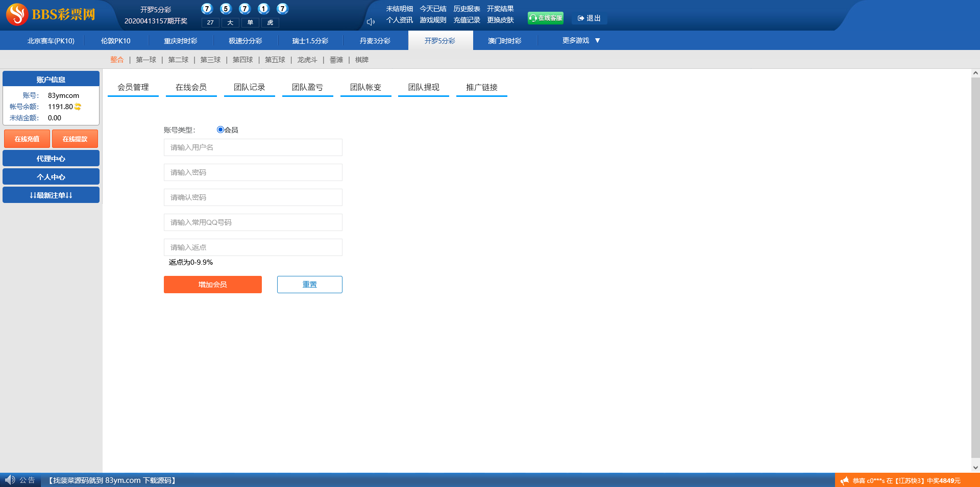Screen dimensions: 980x487
Task: Click the scrollbar down arrow
Action: [x=975, y=467]
